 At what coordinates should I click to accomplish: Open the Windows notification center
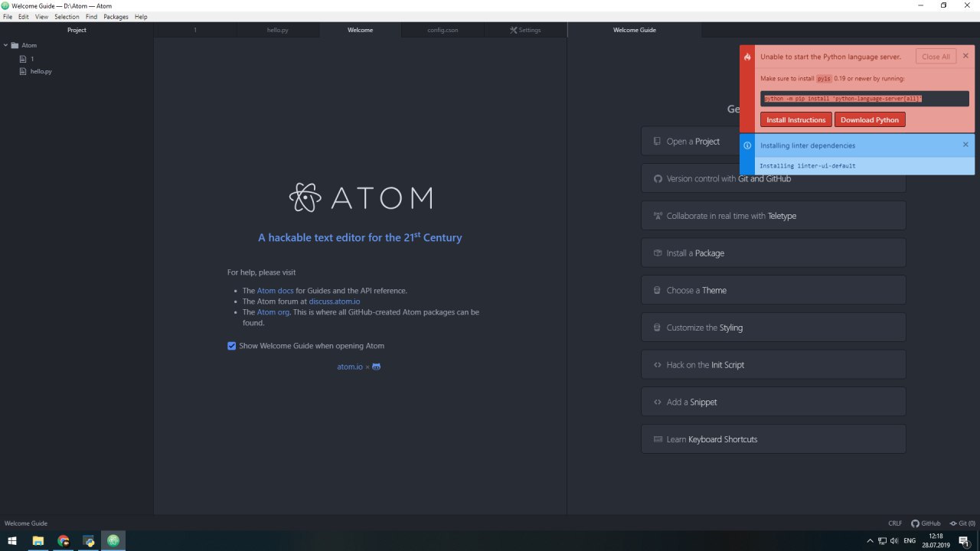964,541
